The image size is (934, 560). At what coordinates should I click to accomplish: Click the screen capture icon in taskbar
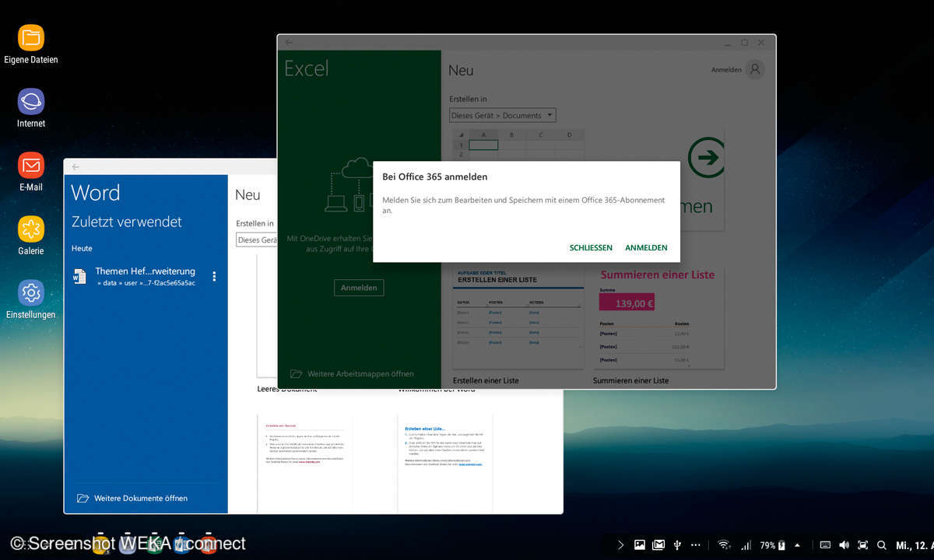[x=862, y=545]
